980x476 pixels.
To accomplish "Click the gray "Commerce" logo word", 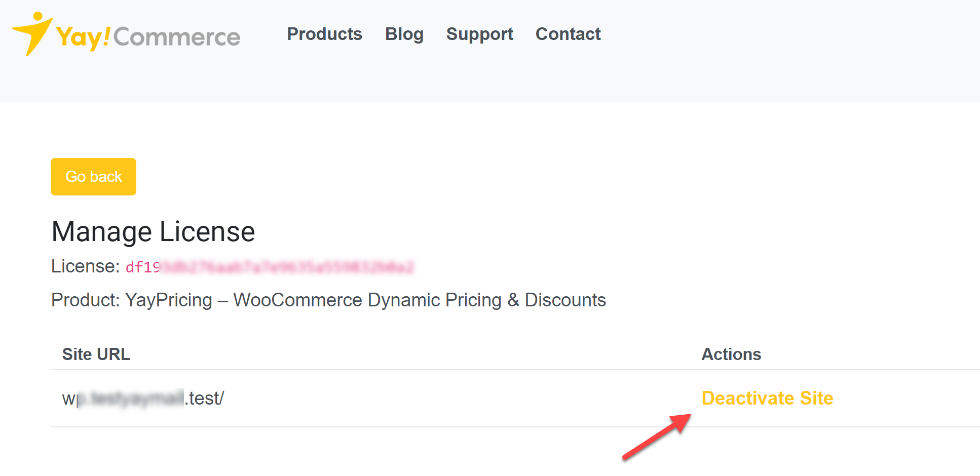I will 177,37.
